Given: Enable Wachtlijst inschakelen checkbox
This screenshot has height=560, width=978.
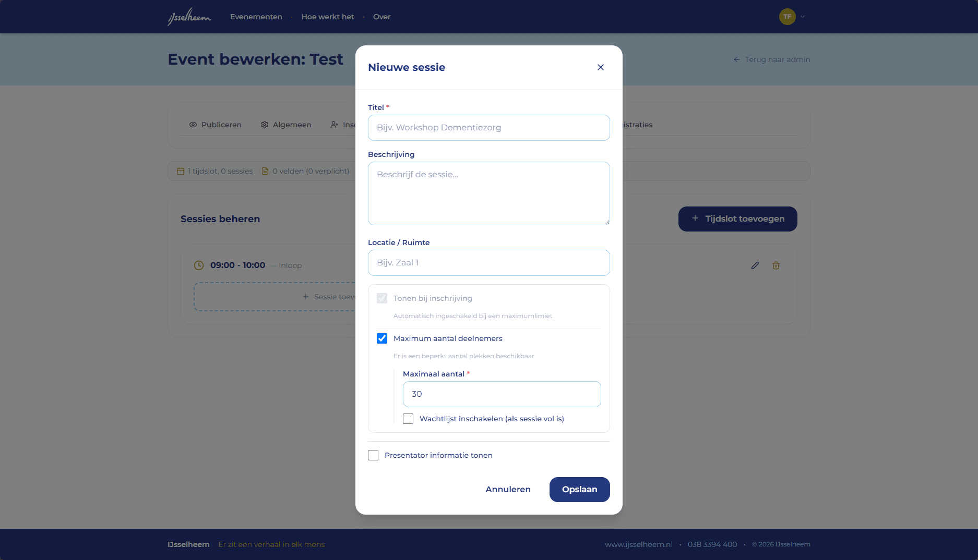Looking at the screenshot, I should [x=408, y=419].
